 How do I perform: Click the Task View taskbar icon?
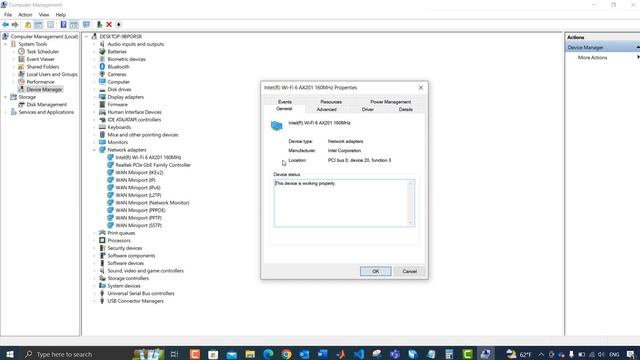click(x=174, y=354)
